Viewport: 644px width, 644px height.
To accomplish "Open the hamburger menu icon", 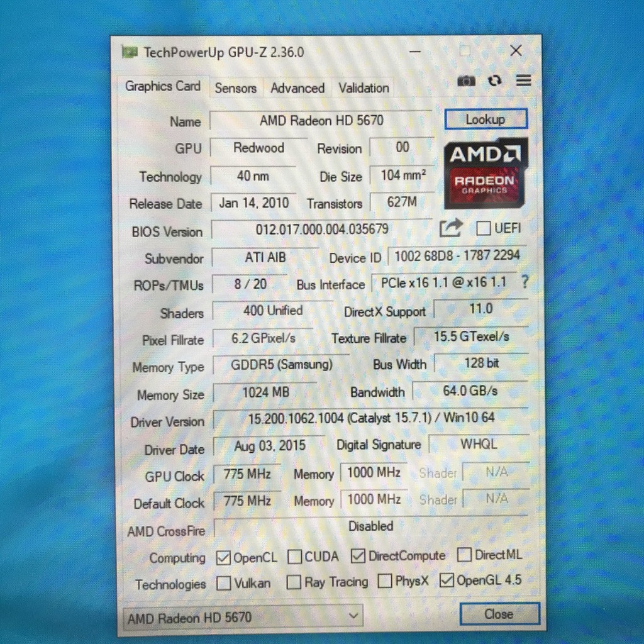I will 523,80.
